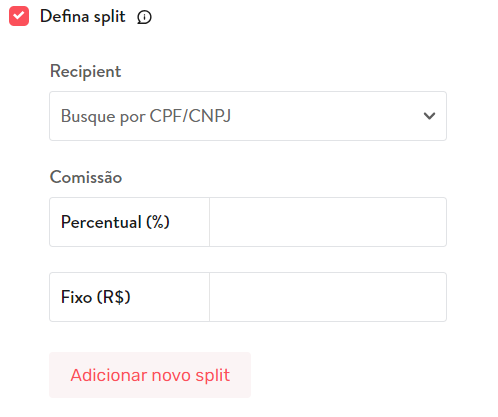
Task: Click the info icon beside Defina split
Action: pos(144,17)
